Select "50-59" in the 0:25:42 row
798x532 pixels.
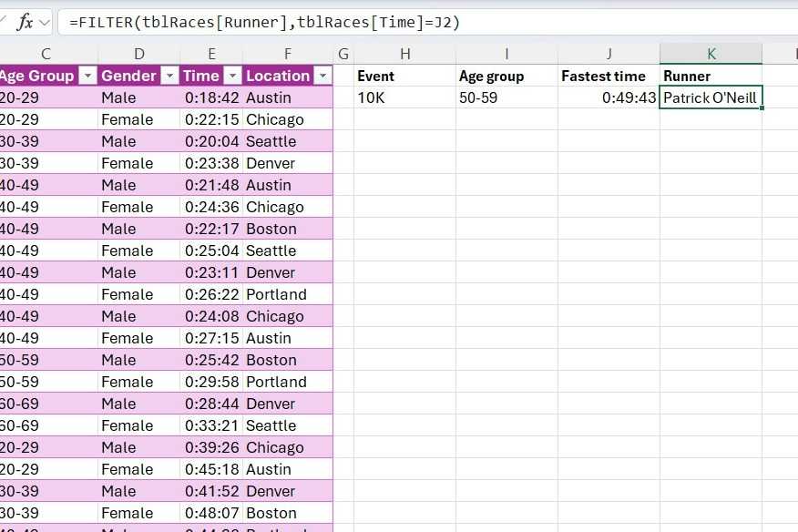click(49, 361)
